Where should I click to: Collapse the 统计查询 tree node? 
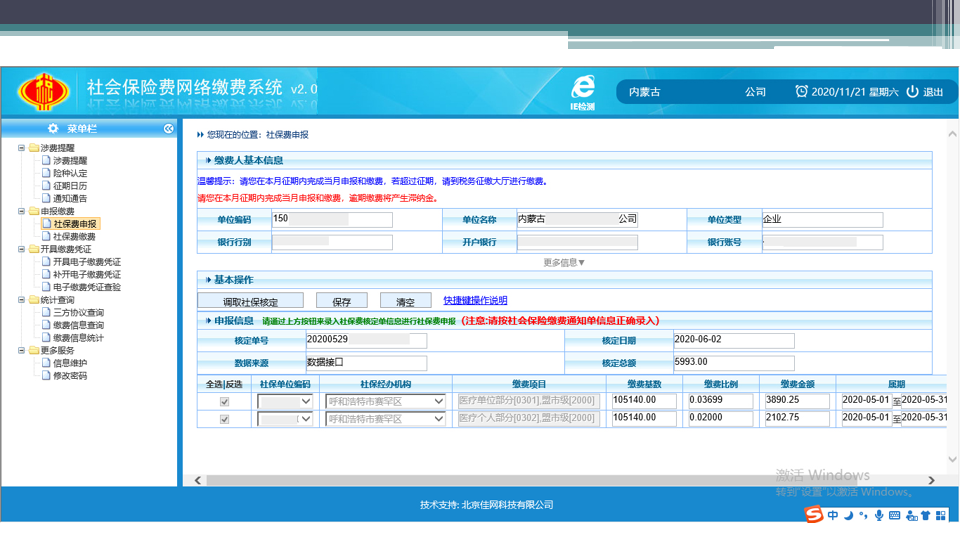tap(21, 299)
